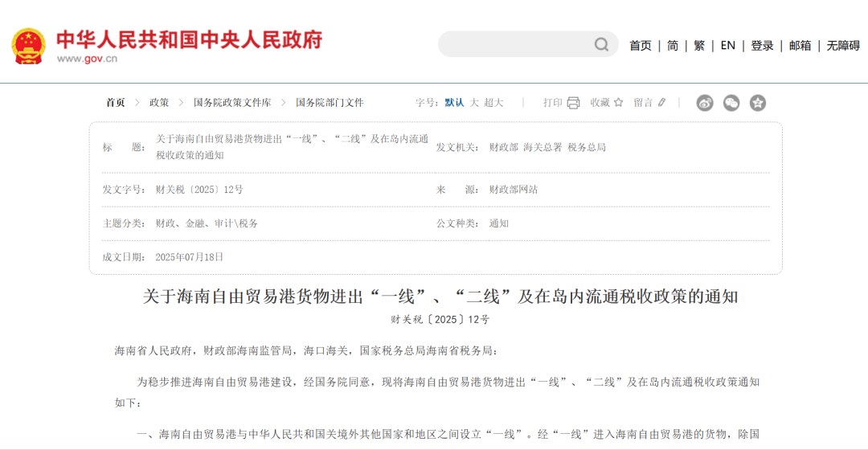
Task: Open 国务院部门文件 breadcrumb
Action: pyautogui.click(x=330, y=102)
